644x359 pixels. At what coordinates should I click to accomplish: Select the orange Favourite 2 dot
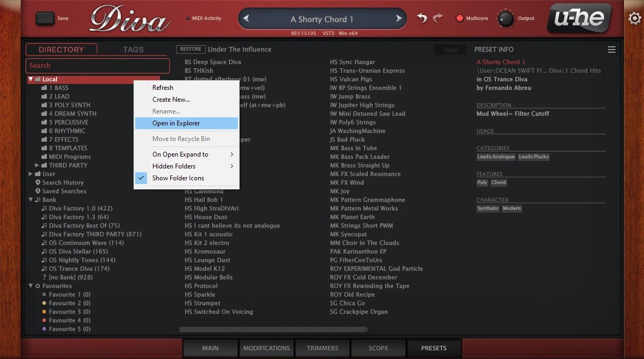tap(44, 303)
